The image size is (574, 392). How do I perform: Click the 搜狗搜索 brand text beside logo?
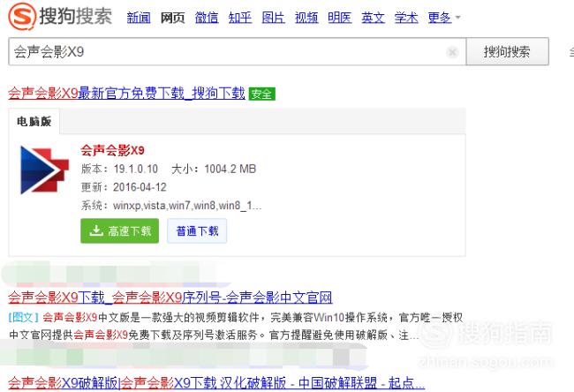75,17
